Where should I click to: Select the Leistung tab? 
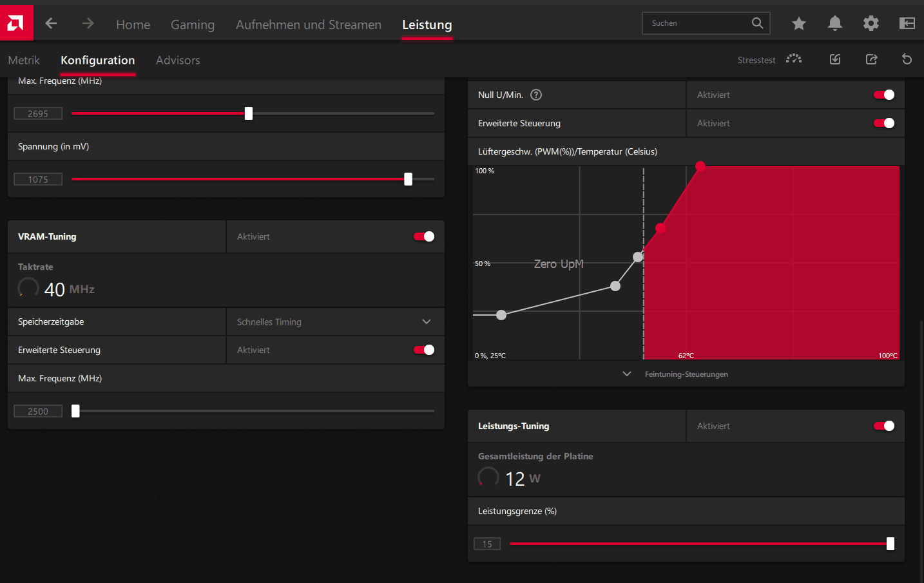click(x=427, y=24)
